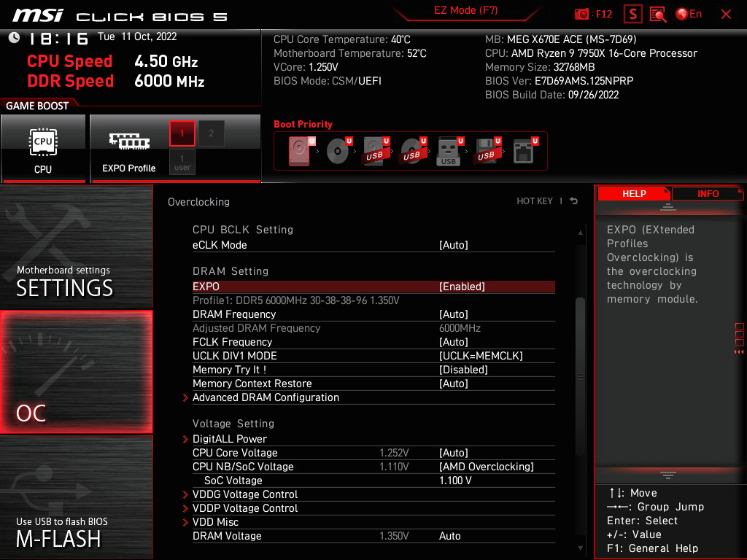Click the MSI Click BIOS 5 logo
The width and height of the screenshot is (747, 560).
tap(120, 16)
